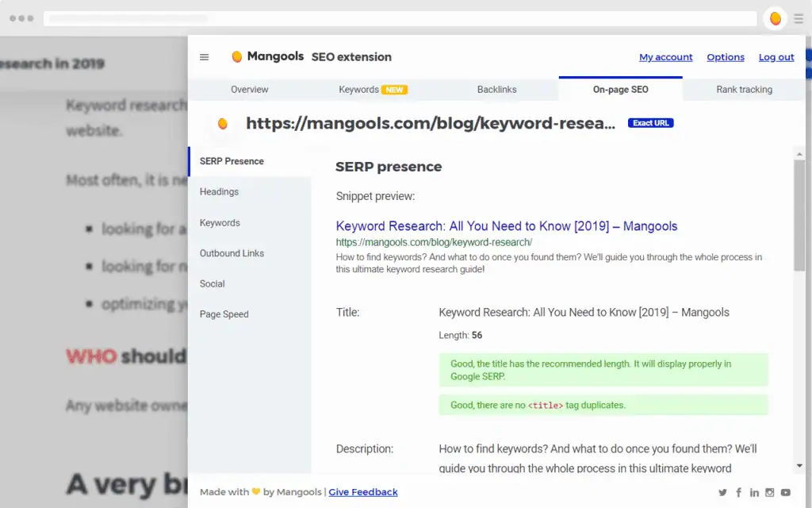Open Instagram from the footer icons
This screenshot has width=812, height=508.
[x=768, y=492]
